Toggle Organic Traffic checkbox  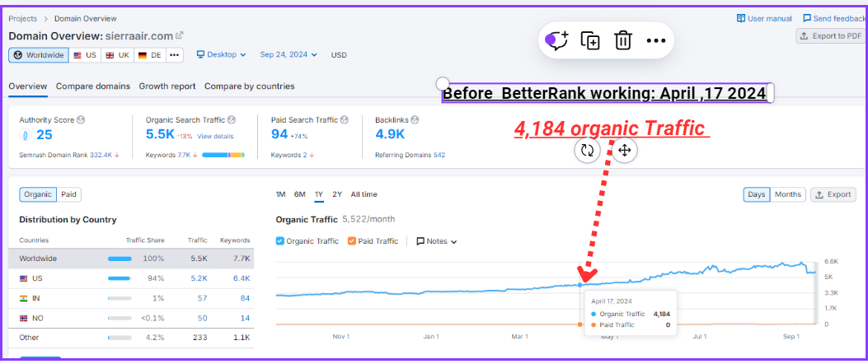tap(279, 241)
